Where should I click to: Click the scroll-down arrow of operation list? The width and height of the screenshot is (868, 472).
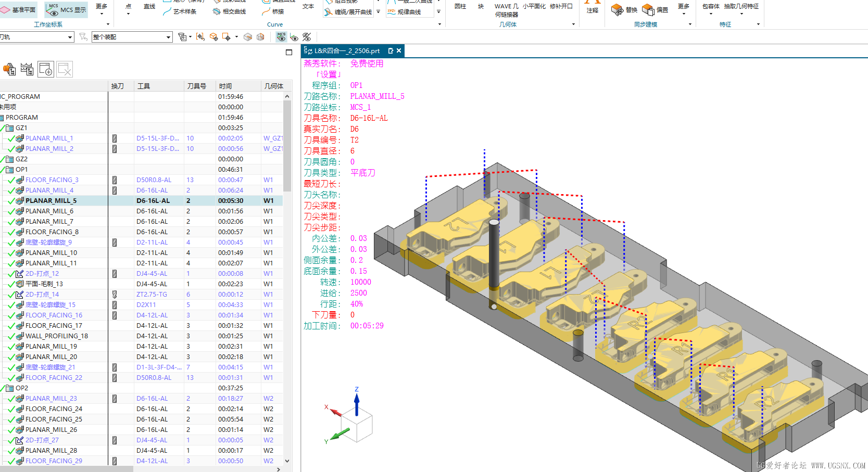287,461
